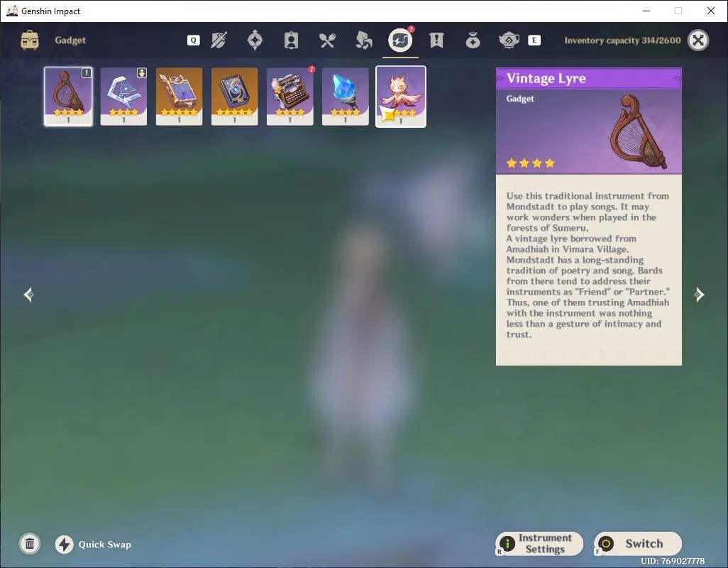Go to previous item with left arrow
Screen dimensions: 728x568
click(29, 295)
